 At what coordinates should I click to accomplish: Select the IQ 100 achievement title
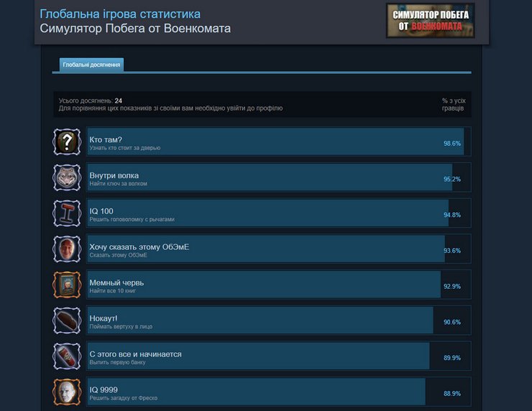pyautogui.click(x=101, y=211)
